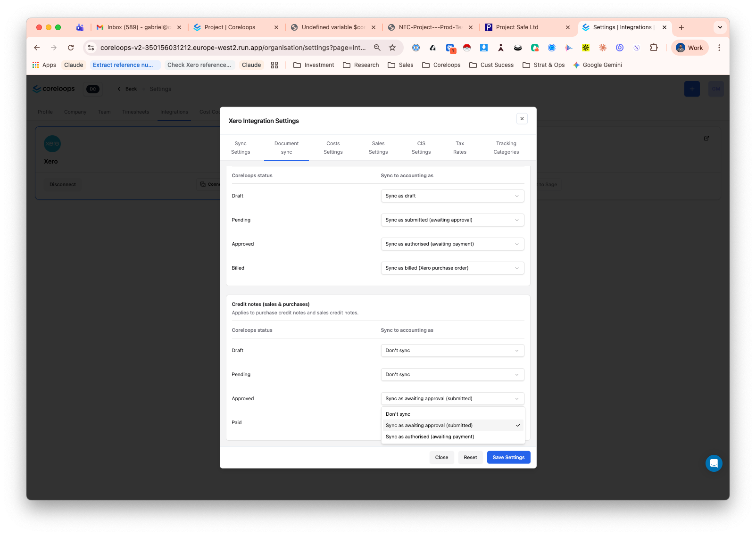Viewport: 756px width, 535px height.
Task: Open the Approved dropdown above the Billed row
Action: (452, 244)
